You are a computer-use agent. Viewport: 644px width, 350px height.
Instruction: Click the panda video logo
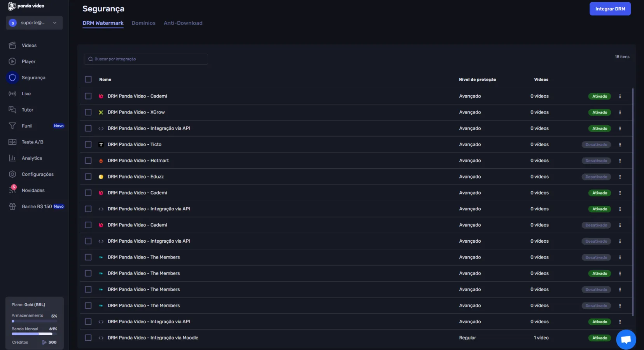point(26,6)
